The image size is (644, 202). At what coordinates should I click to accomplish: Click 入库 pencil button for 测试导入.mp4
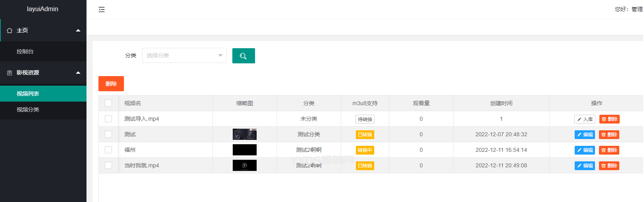(x=585, y=119)
